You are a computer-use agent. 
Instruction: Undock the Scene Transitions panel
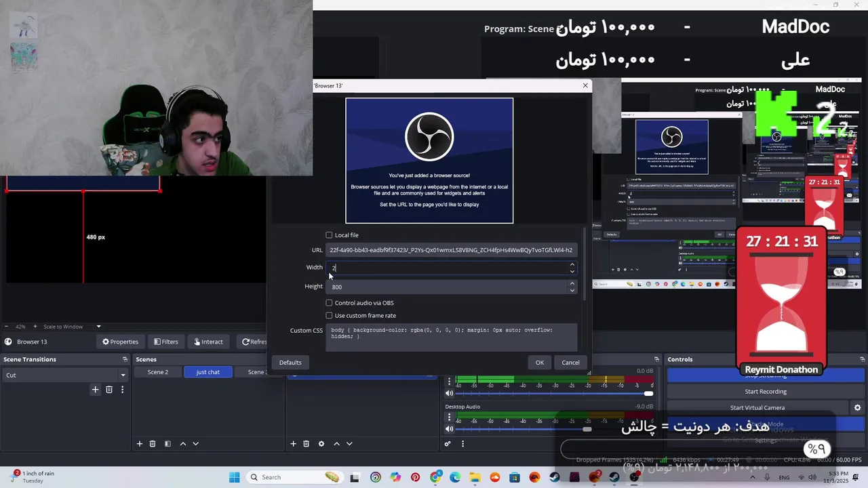[x=125, y=359]
